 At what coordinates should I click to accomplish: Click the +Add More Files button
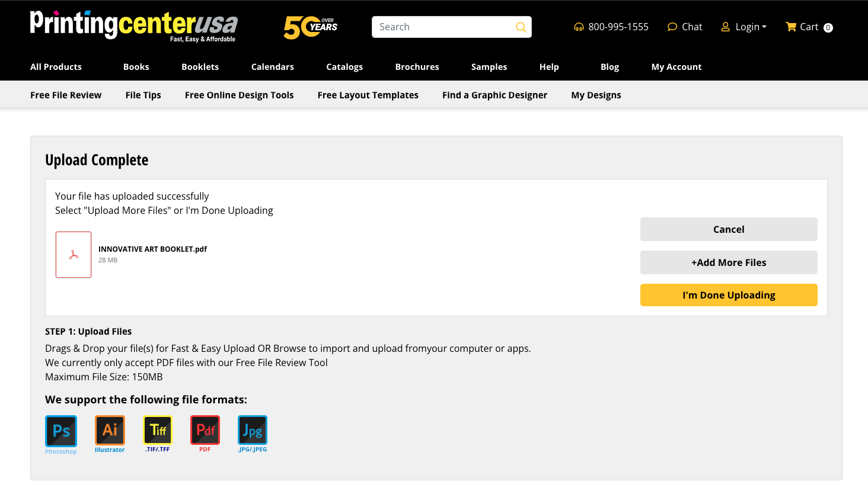tap(729, 262)
